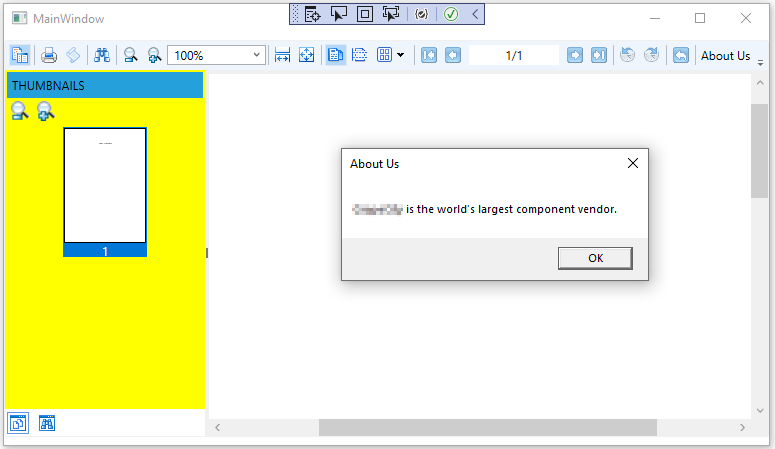Toggle Track Focused Element debug icon
775x449 pixels.
[x=391, y=14]
